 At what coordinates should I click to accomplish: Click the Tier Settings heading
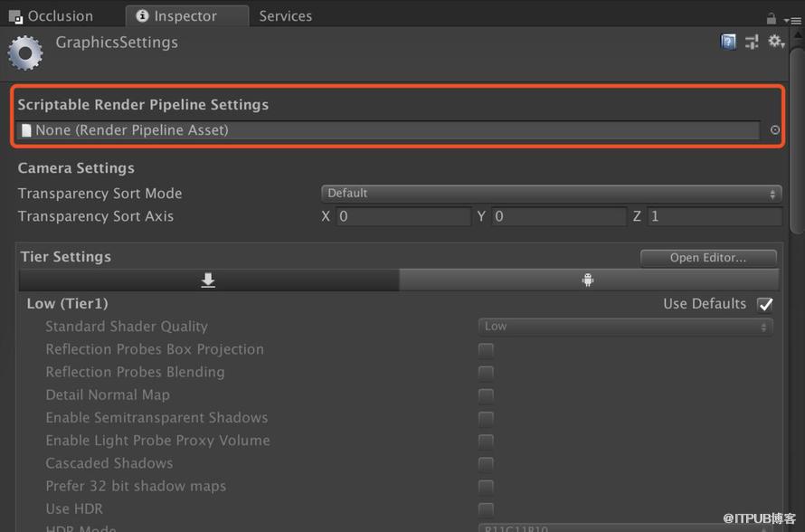(x=66, y=257)
